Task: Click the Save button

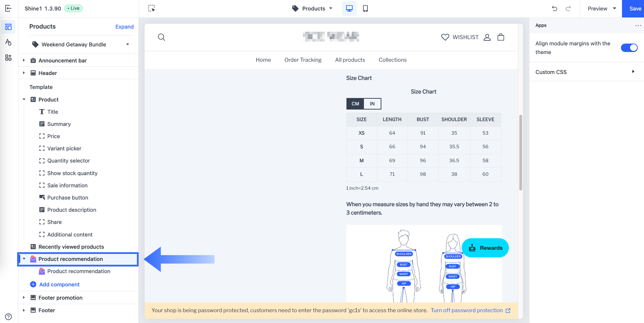Action: (635, 9)
